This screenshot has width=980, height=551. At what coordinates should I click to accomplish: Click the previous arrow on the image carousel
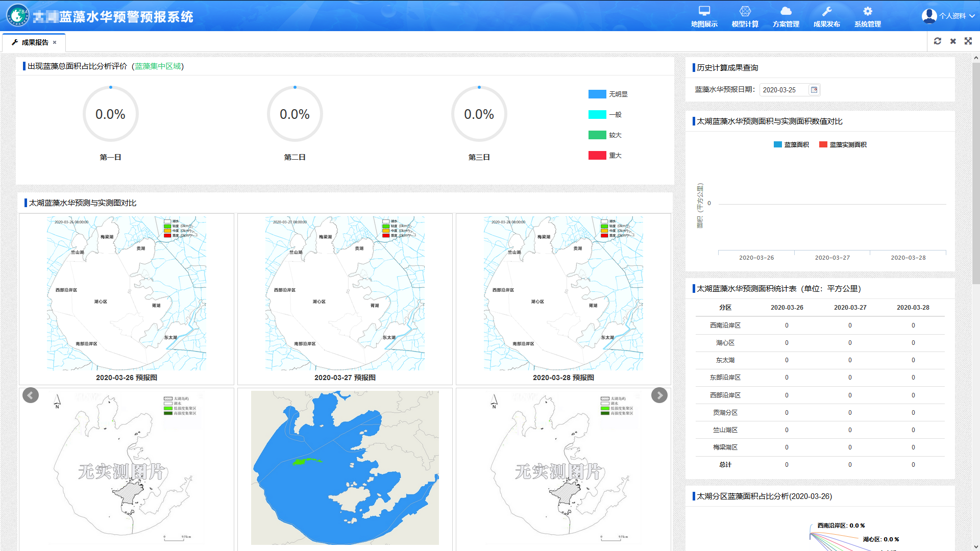pyautogui.click(x=31, y=395)
